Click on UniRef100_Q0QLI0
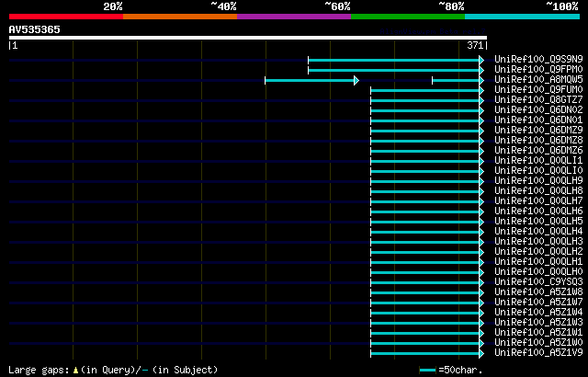Screen dimensions: 588x377 538,170
